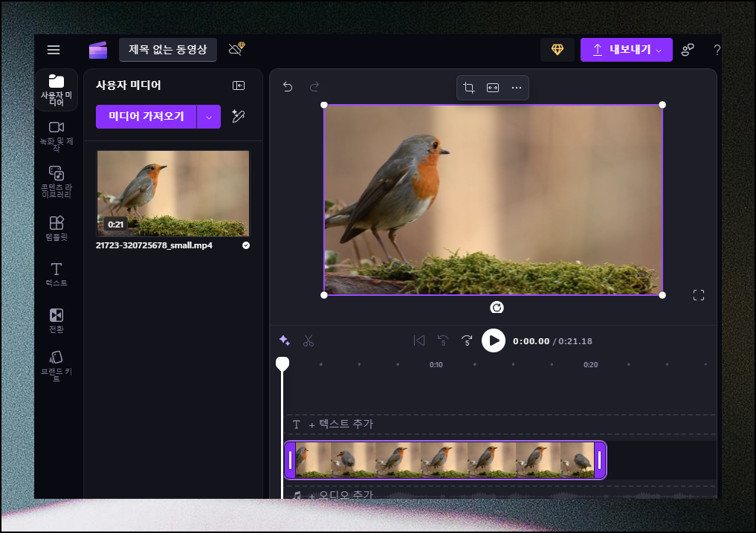The width and height of the screenshot is (756, 533).
Task: Redo the last action
Action: point(314,86)
